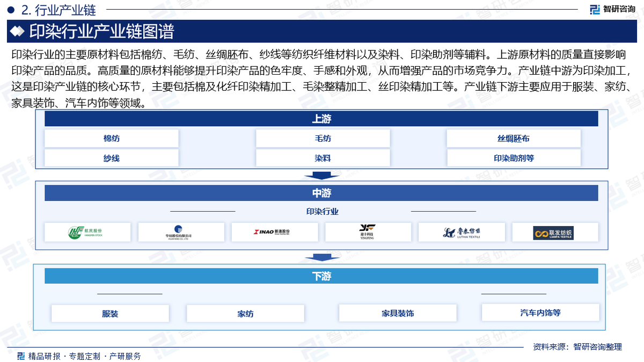This screenshot has height=362, width=644.
Task: Select the 印染助剂等 box
Action: pyautogui.click(x=513, y=158)
